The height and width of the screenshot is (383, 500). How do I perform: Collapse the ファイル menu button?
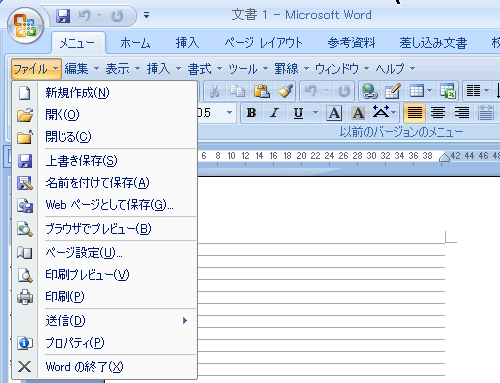(x=36, y=69)
